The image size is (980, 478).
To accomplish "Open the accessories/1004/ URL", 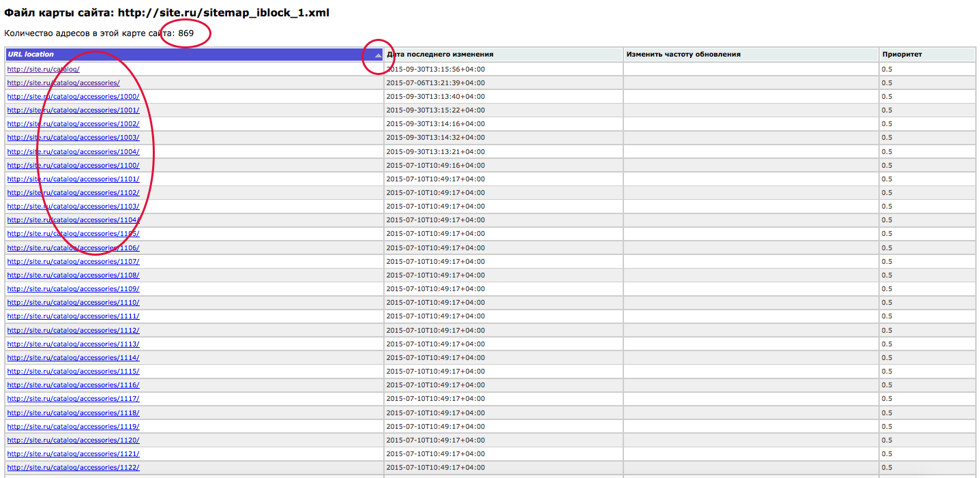I will click(73, 151).
